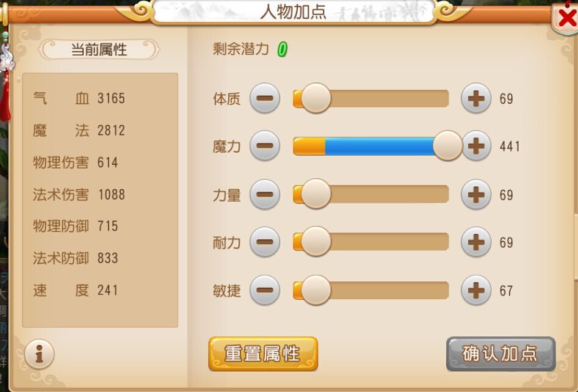The image size is (578, 392).
Task: Decrease 魔力 with the minus icon
Action: [x=265, y=146]
